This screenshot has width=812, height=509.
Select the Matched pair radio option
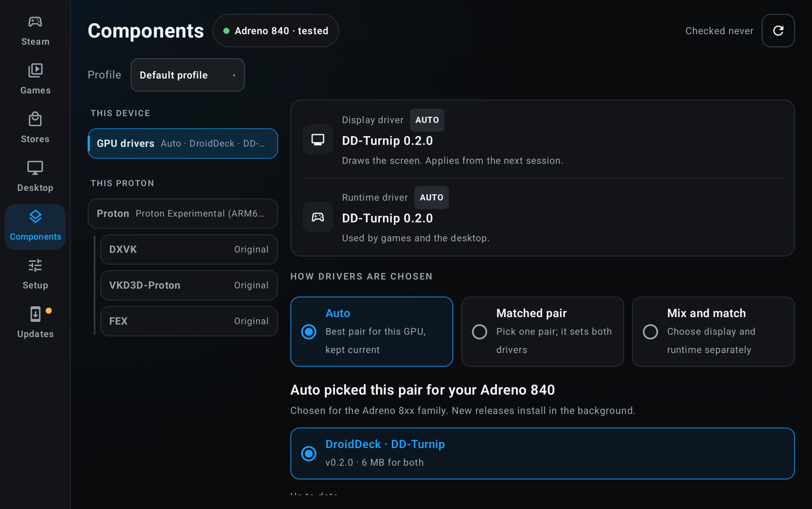(x=480, y=332)
